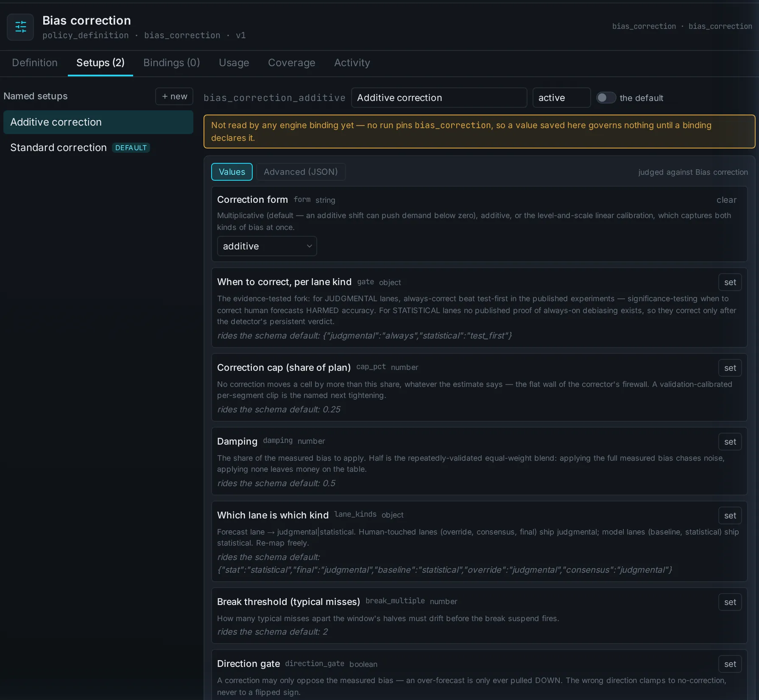This screenshot has height=700, width=759.
Task: Edit the Additive correction name field
Action: coord(439,98)
